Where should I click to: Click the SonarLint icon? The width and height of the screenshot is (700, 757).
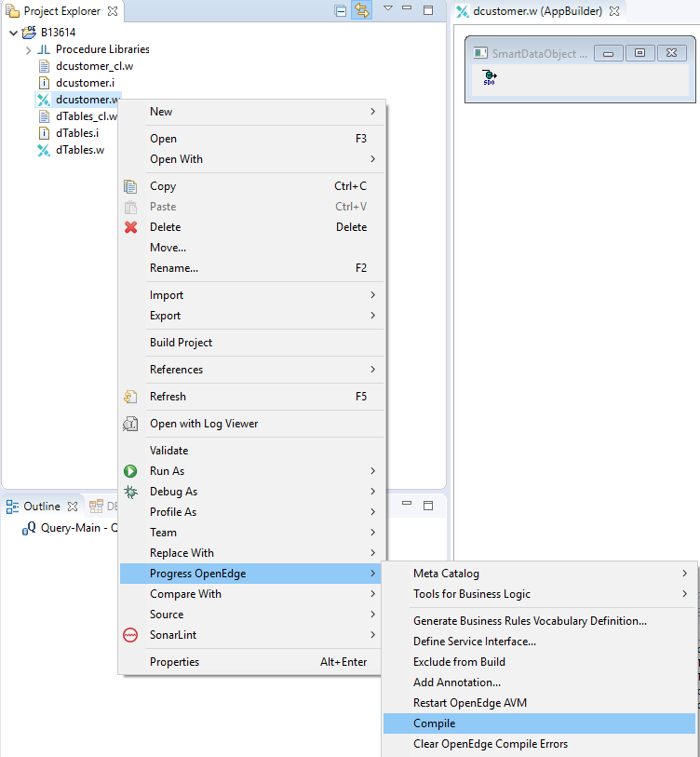pyautogui.click(x=130, y=635)
